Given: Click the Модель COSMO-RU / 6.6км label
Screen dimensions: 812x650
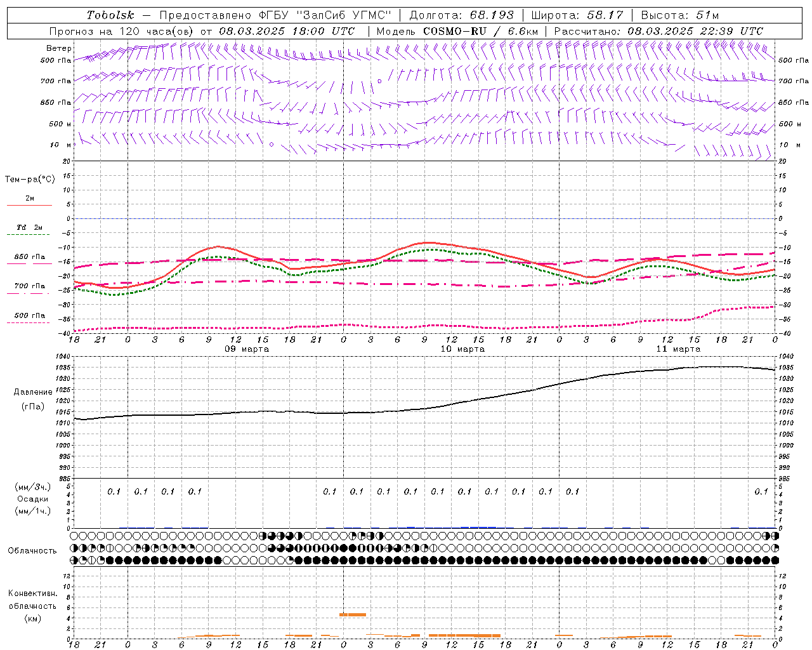Looking at the screenshot, I should point(457,31).
